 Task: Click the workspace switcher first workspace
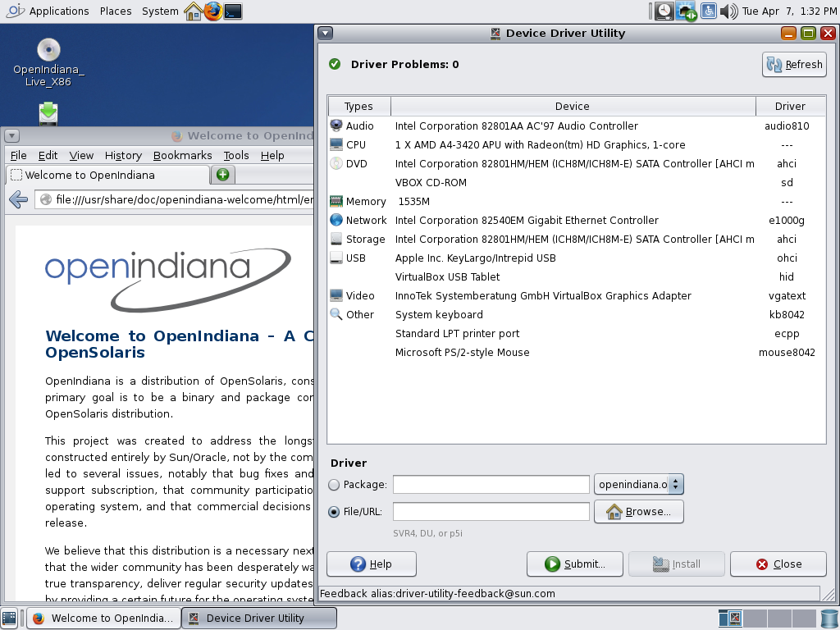[730, 619]
